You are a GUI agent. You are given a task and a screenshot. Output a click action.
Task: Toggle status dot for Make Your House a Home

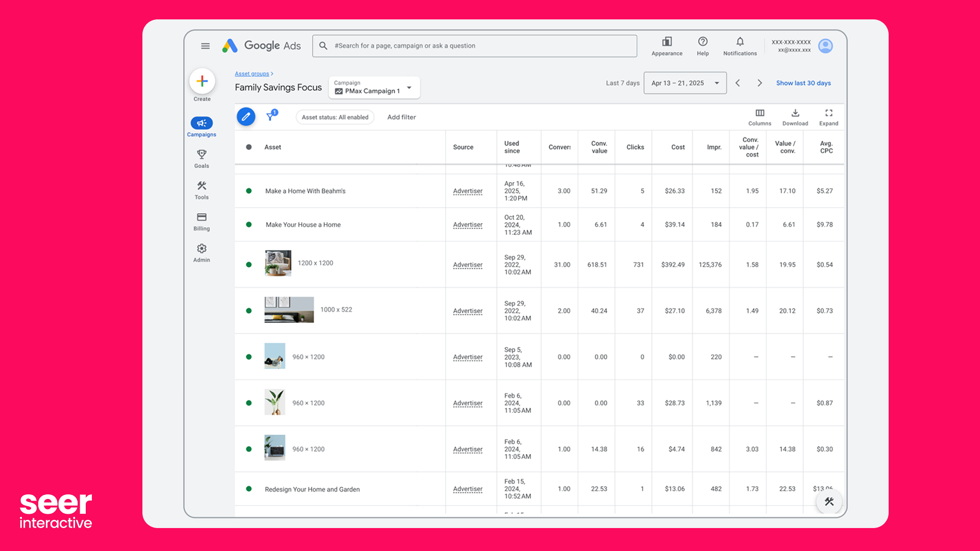pyautogui.click(x=249, y=224)
